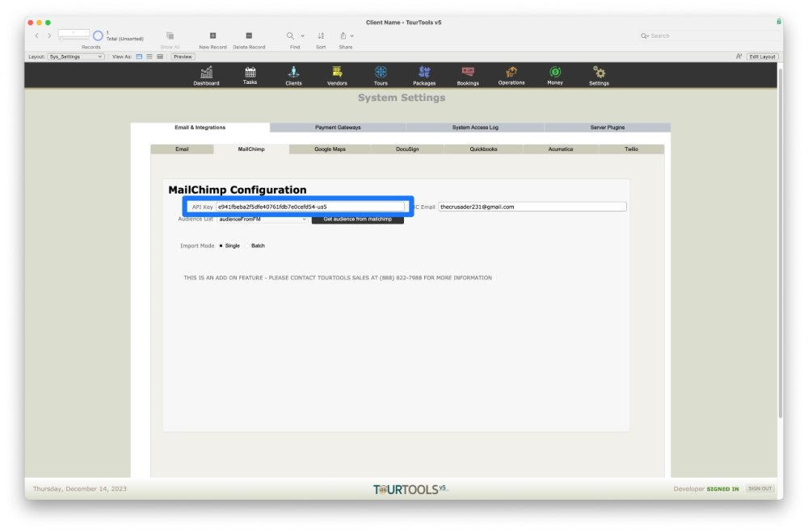
Task: Click the Delete Record toolbar icon
Action: tap(249, 36)
